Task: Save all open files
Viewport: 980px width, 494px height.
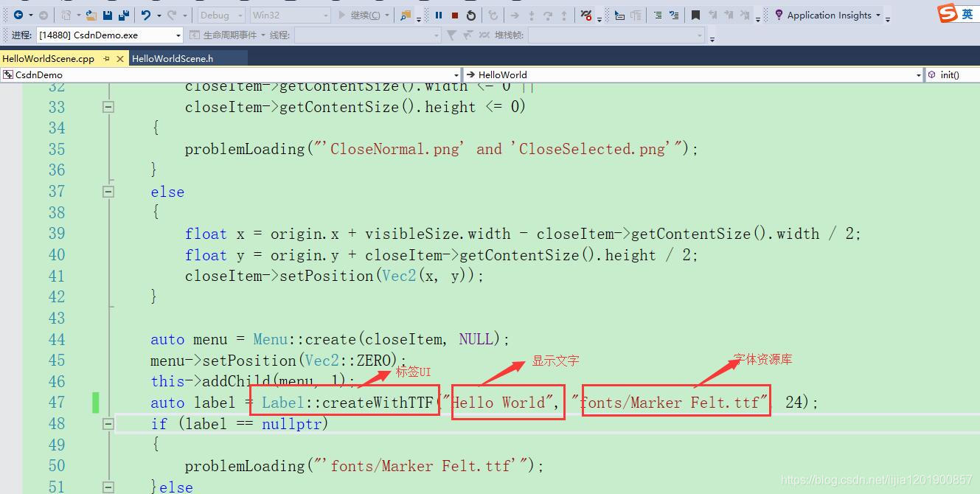Action: [123, 15]
